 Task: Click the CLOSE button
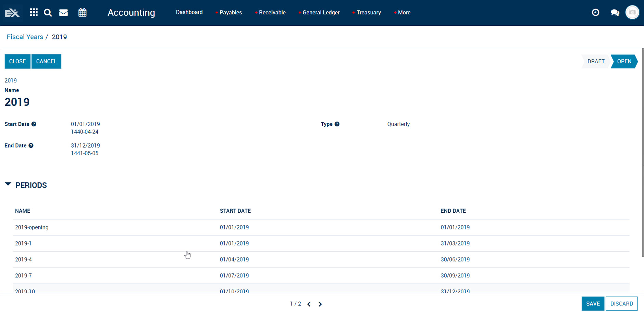(x=17, y=61)
